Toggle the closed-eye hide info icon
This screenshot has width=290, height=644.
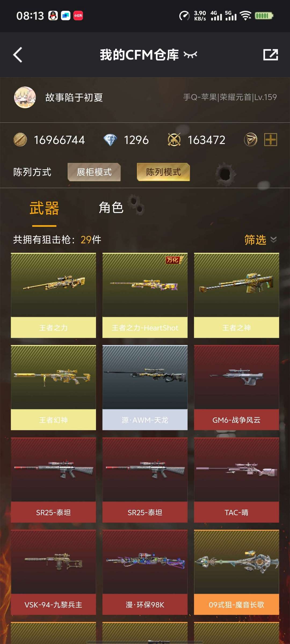(x=190, y=55)
